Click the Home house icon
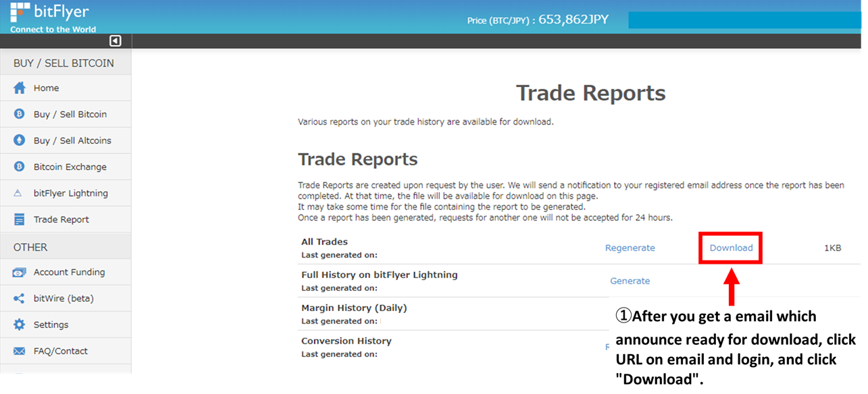The height and width of the screenshot is (394, 868). point(20,88)
